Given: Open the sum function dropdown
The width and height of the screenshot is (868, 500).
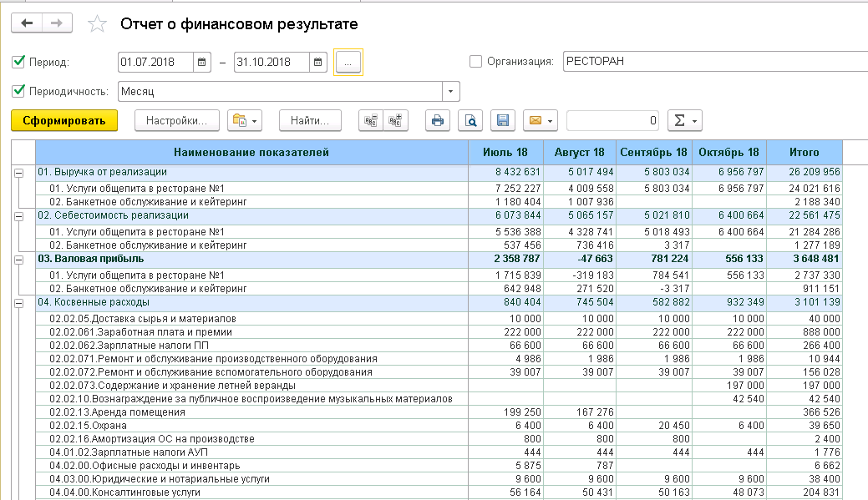Looking at the screenshot, I should [x=685, y=120].
